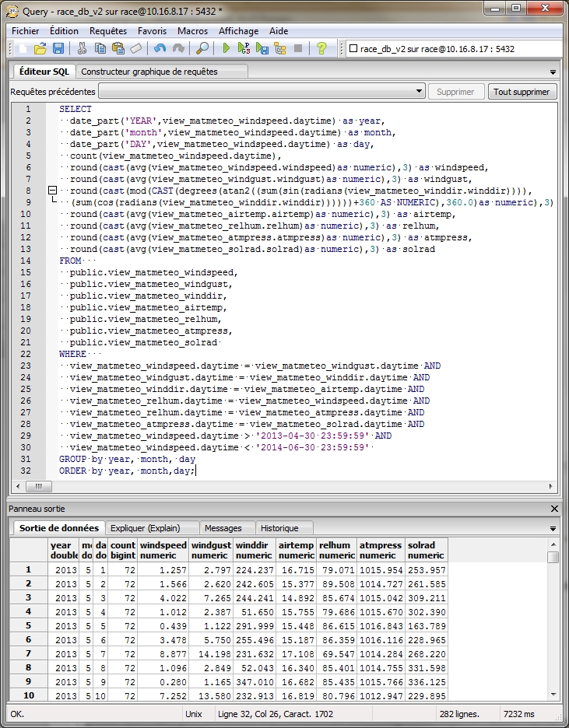Cut selection with the scissors icon

tap(83, 48)
